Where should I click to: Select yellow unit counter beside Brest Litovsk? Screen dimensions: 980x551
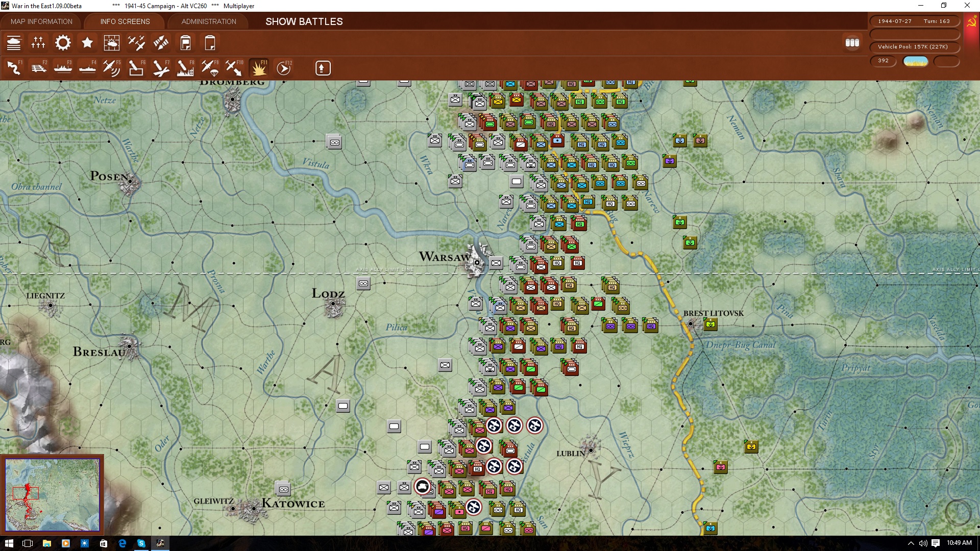[710, 324]
